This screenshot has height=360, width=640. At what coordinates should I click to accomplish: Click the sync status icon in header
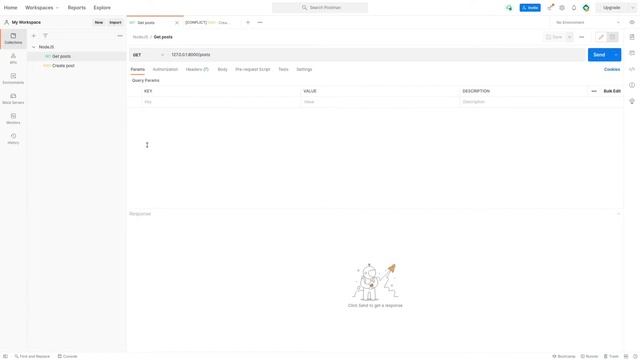coord(509,8)
